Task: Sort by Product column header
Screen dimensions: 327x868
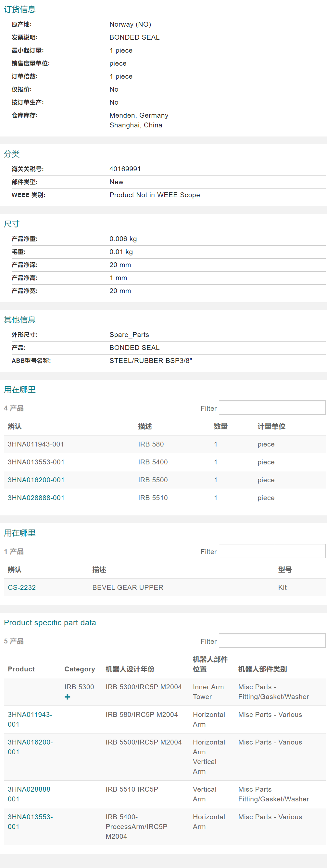Action: pos(21,669)
